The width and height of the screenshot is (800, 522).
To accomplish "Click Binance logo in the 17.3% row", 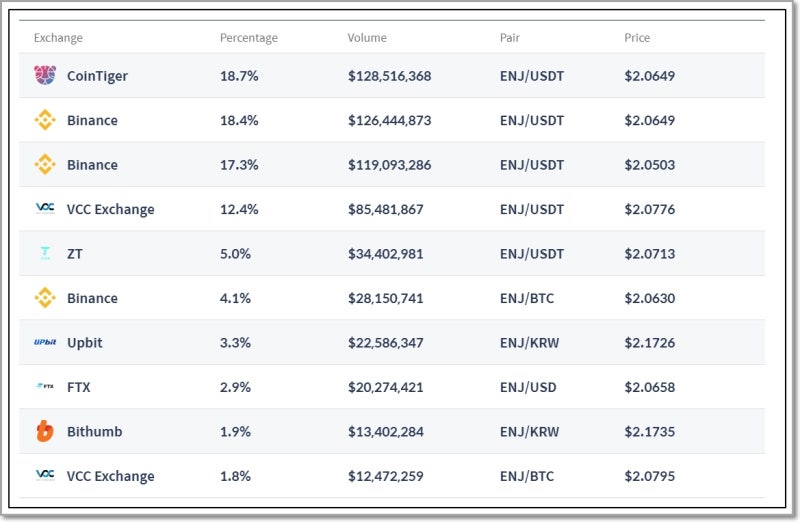I will point(45,164).
